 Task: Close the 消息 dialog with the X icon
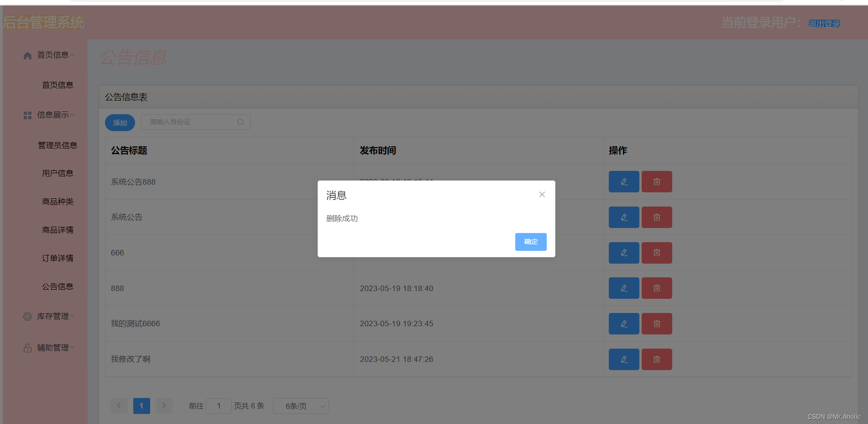click(x=542, y=195)
